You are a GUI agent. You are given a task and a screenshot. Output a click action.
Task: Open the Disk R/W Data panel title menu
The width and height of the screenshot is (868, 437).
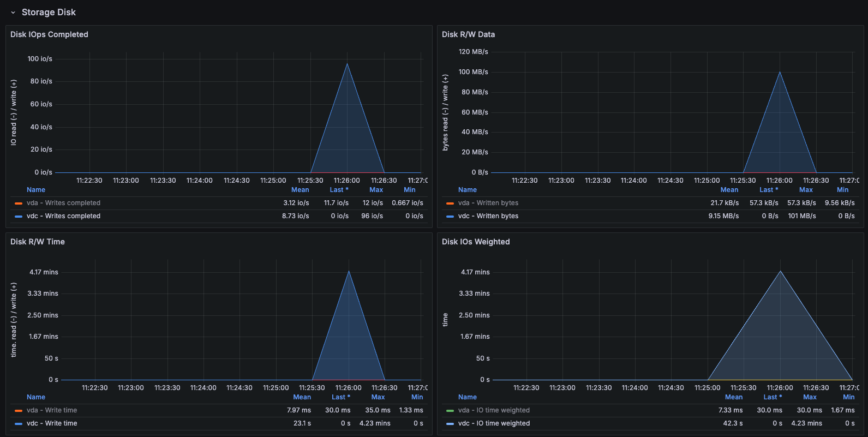point(468,34)
